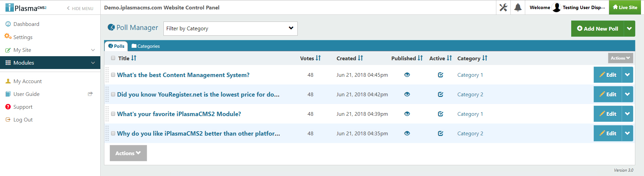Click the My Account person icon
Screen dimensions: 644x176
[x=8, y=81]
